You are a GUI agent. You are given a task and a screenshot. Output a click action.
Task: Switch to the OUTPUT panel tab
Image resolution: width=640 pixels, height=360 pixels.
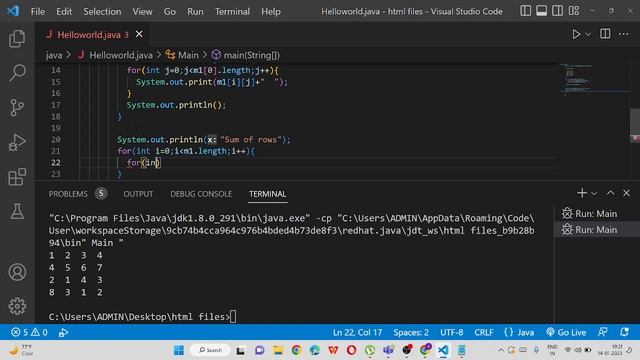[x=138, y=194]
